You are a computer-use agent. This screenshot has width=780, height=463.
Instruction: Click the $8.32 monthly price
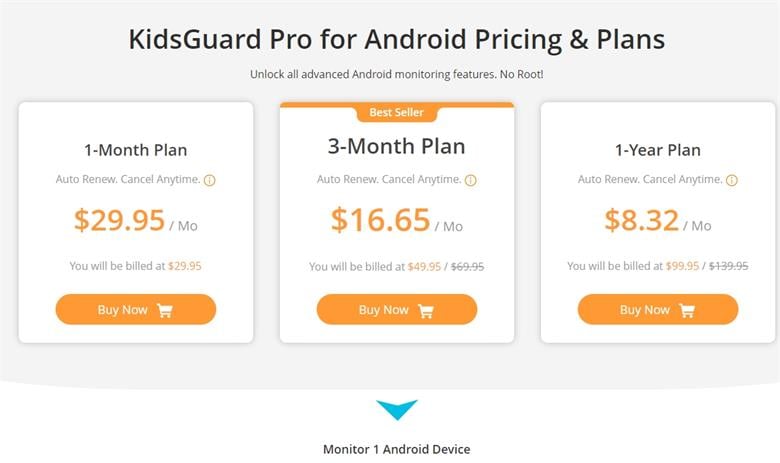641,220
